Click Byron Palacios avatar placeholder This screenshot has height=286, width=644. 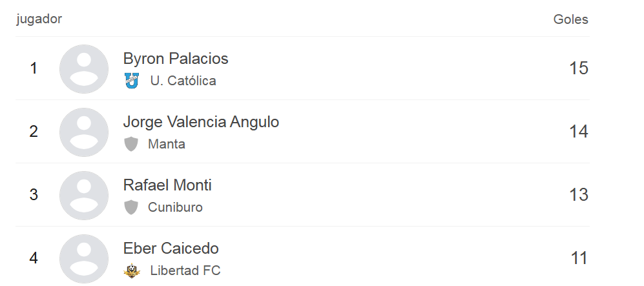pos(84,69)
